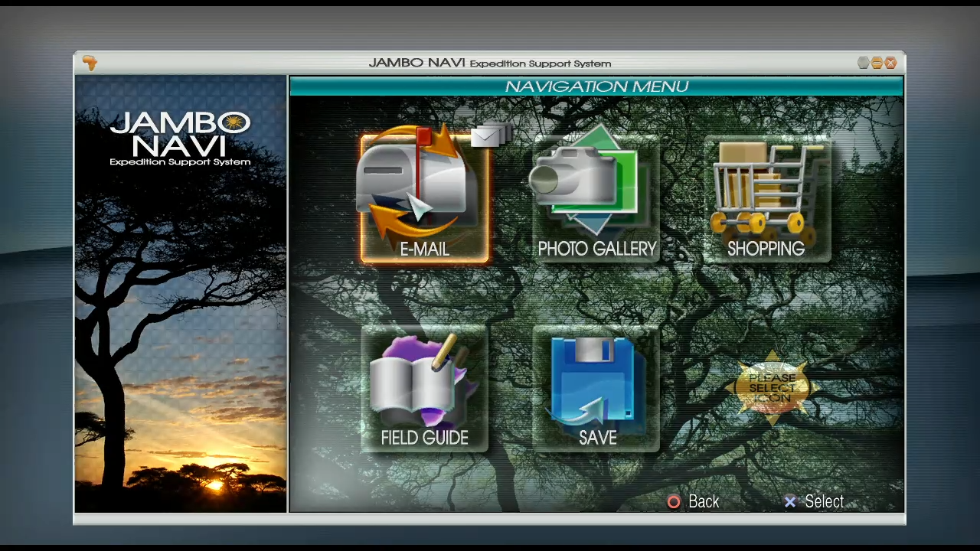The width and height of the screenshot is (980, 551).
Task: Click the PLEASE SELECT ICON gold badge
Action: pyautogui.click(x=771, y=387)
